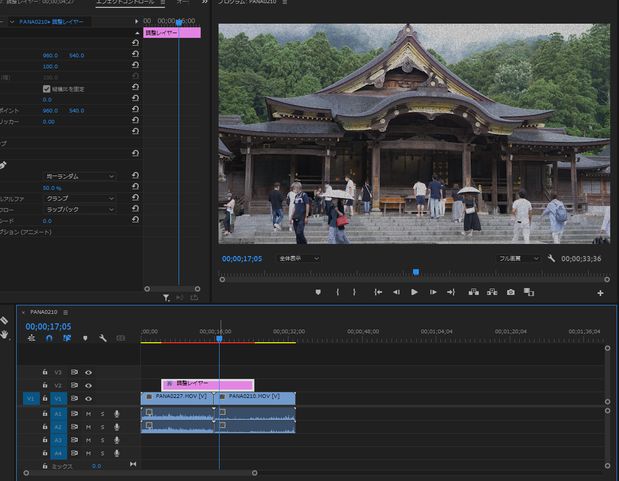Viewport: 619px width, 481px height.
Task: Toggle 縦横比を固定 checkbox
Action: pos(46,89)
